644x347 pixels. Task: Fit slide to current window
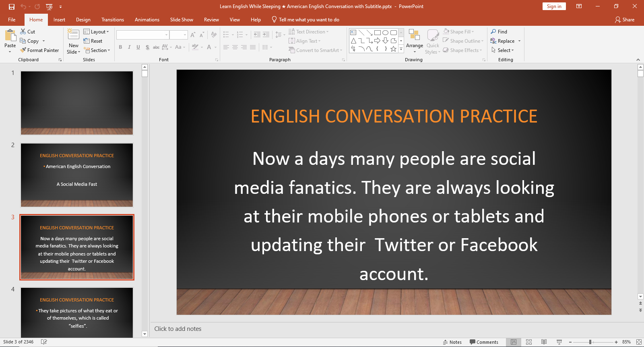639,342
